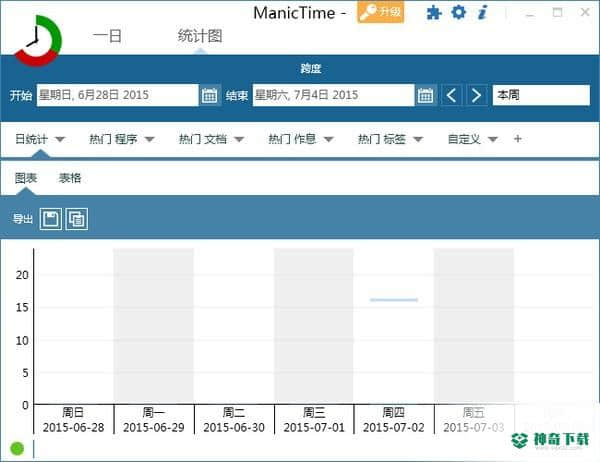This screenshot has height=462, width=600.
Task: Click the 结束 label
Action: (236, 95)
